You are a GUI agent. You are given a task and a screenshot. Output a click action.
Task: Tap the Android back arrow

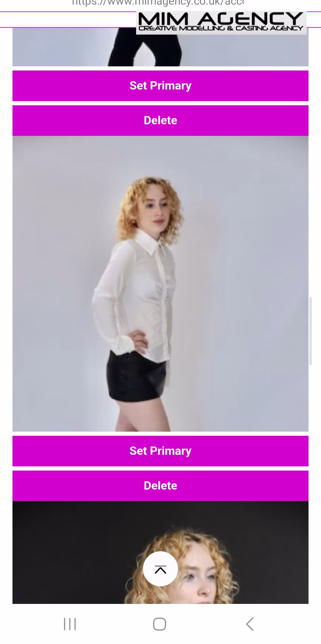point(250,624)
